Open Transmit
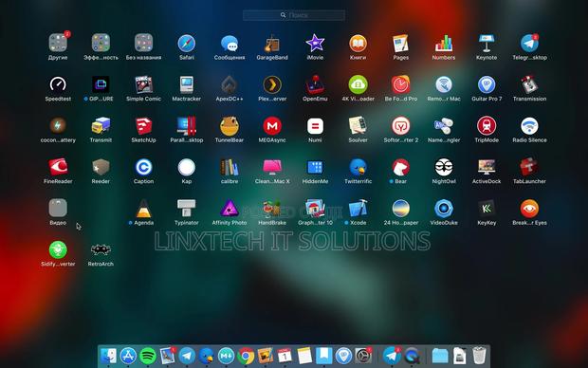Viewport: 588px width, 368px height. (x=101, y=126)
